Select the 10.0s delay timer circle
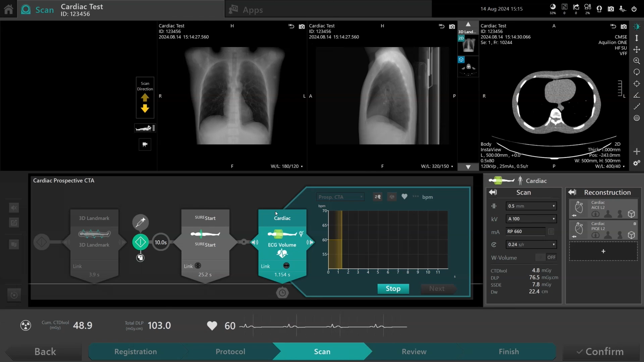 tap(161, 242)
